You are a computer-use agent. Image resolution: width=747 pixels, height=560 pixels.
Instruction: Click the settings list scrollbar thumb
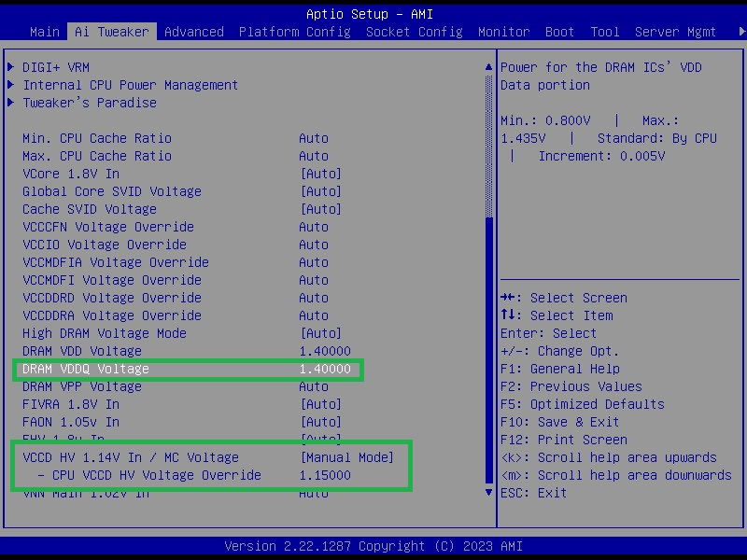[488, 349]
